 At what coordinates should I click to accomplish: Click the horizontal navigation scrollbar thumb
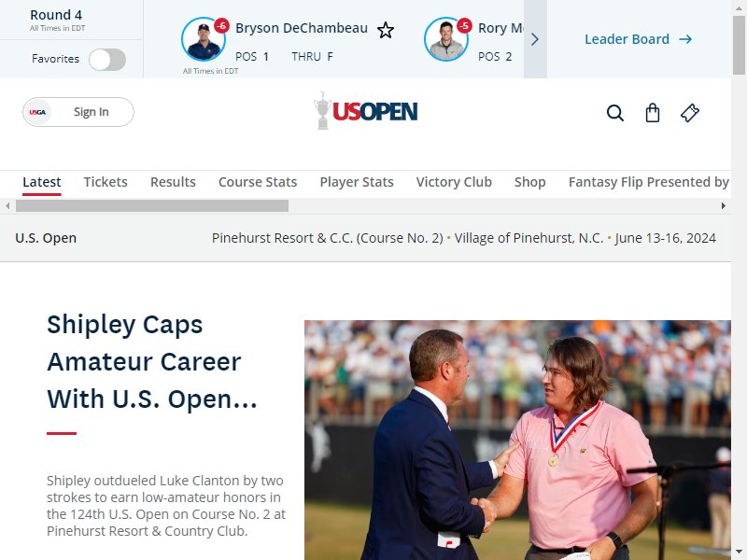pos(152,205)
